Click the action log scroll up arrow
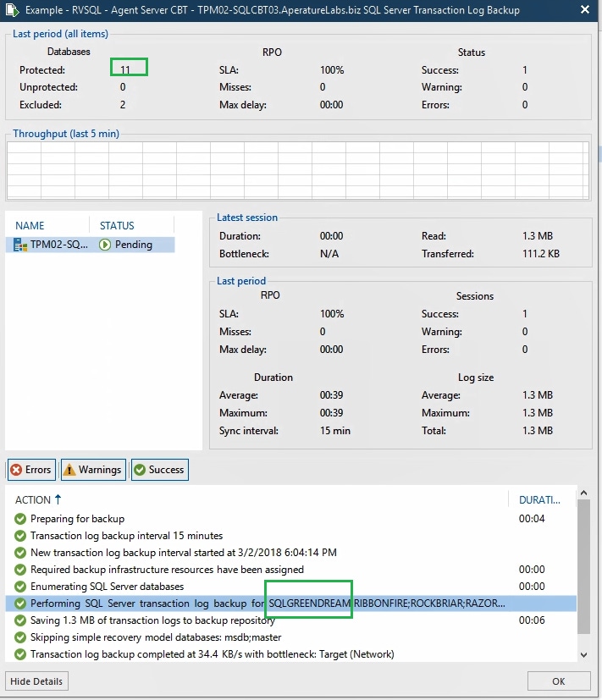The width and height of the screenshot is (602, 700). click(x=583, y=493)
